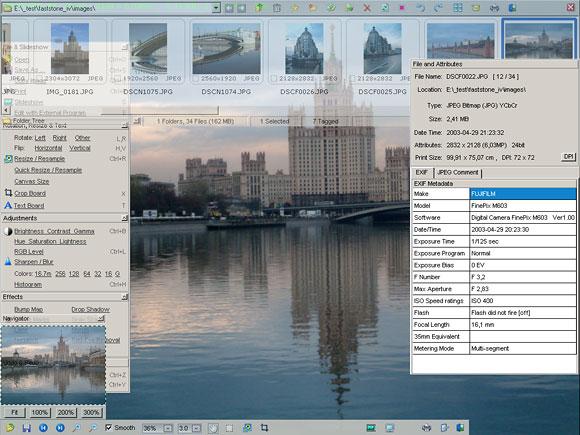580x435 pixels.
Task: Undo using the top toolbar undo arrow
Action: [421, 8]
